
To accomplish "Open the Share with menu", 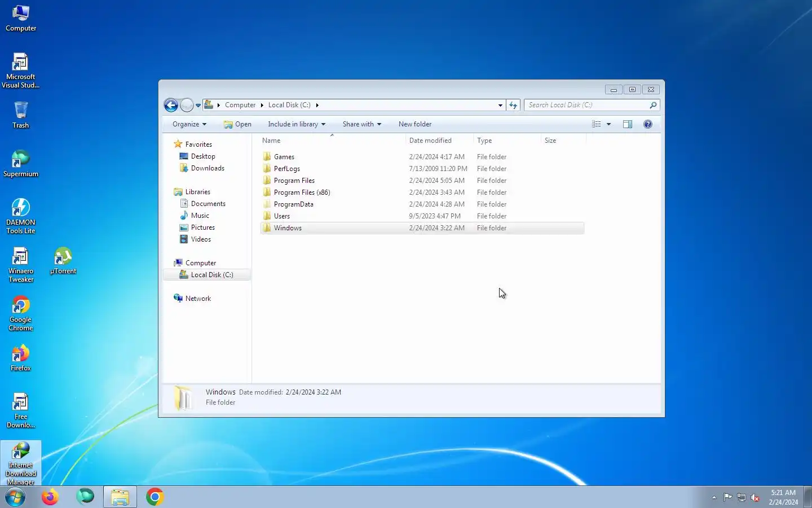I will coord(362,124).
